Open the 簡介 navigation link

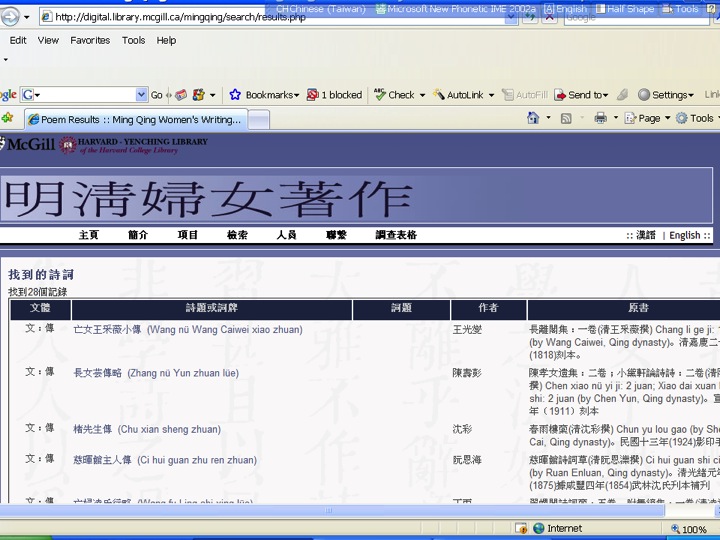tap(138, 235)
